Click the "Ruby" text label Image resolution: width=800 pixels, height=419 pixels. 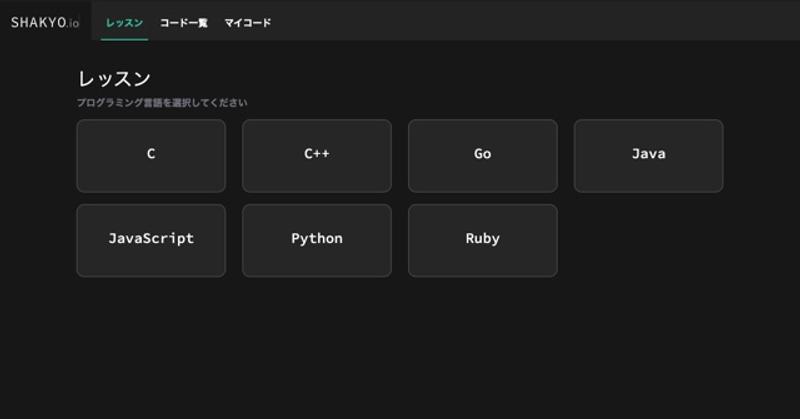[483, 239]
